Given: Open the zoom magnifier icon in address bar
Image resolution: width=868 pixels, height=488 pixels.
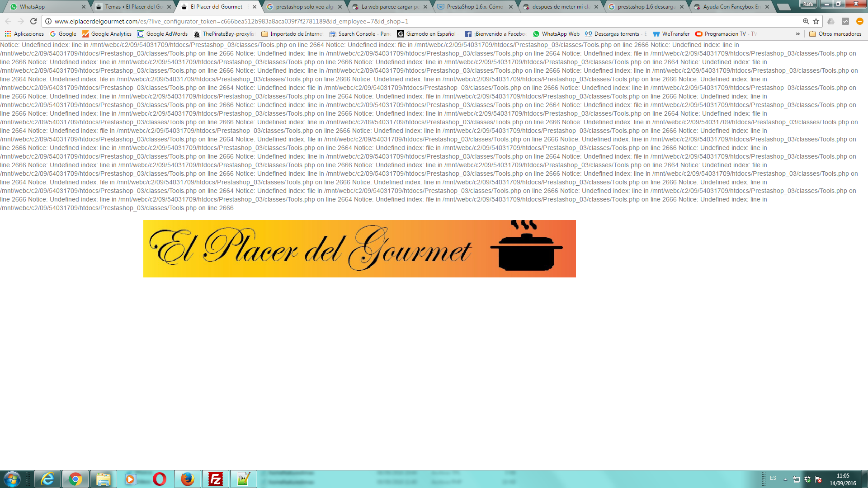Looking at the screenshot, I should tap(806, 21).
